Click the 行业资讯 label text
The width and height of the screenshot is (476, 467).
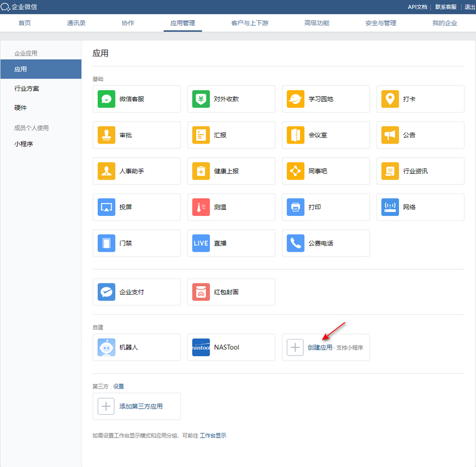tap(416, 171)
